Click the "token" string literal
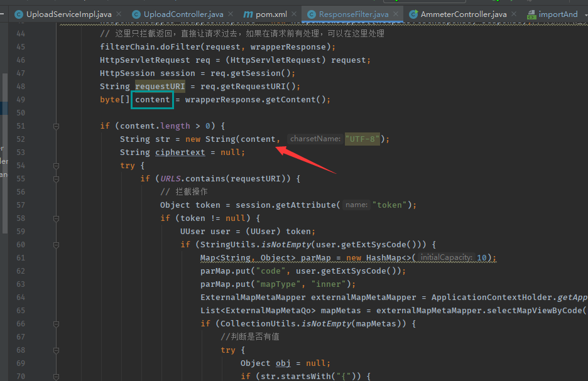The height and width of the screenshot is (381, 588). click(x=389, y=205)
